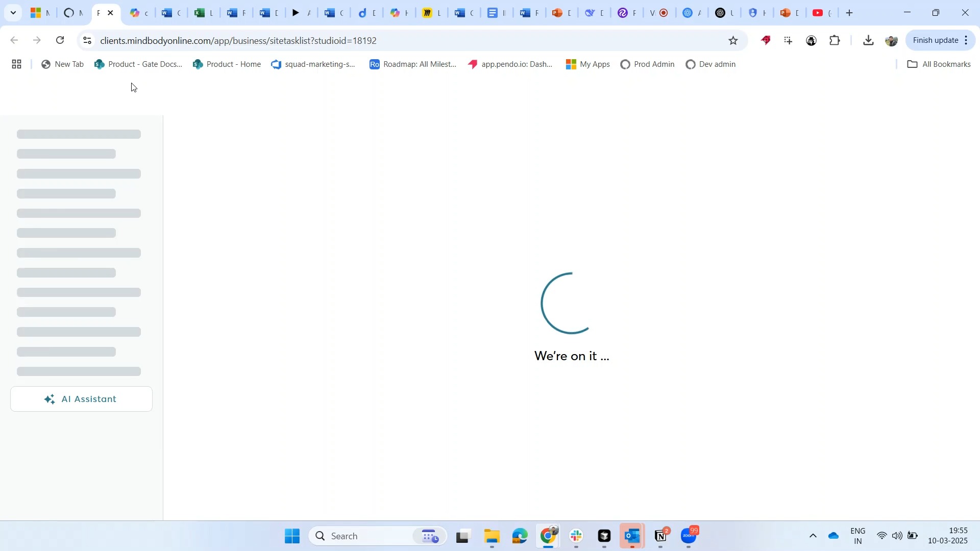Open the tab search dropdown arrow
Screen dimensions: 980x551
coord(13,13)
